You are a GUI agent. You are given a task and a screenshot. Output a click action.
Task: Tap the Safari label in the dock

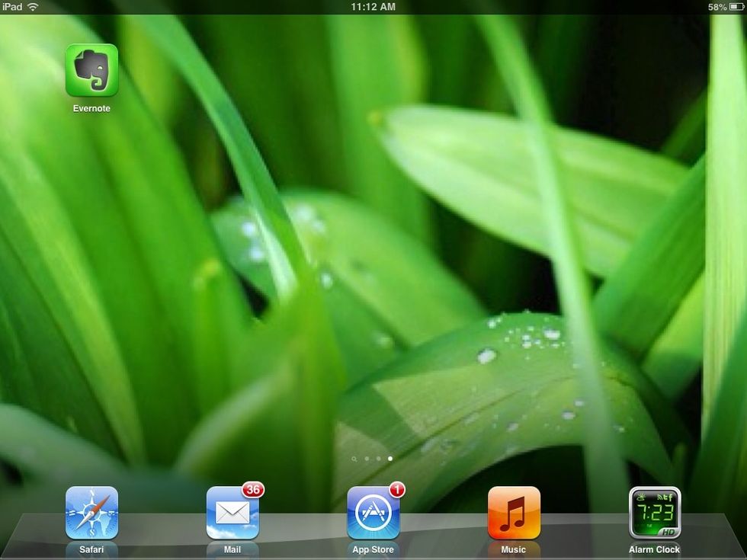point(91,549)
